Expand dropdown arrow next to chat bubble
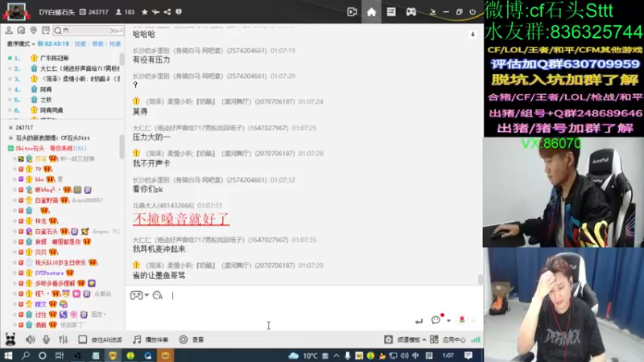This screenshot has width=644, height=362. 448,320
